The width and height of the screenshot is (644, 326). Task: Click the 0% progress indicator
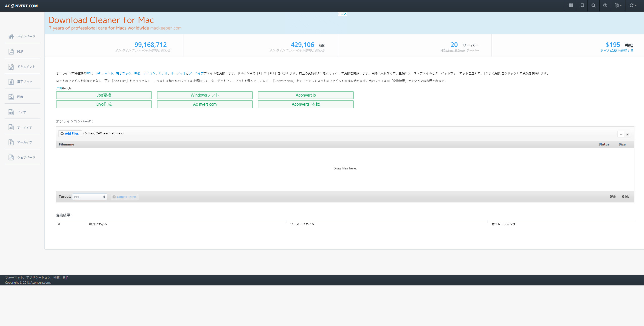click(x=613, y=197)
